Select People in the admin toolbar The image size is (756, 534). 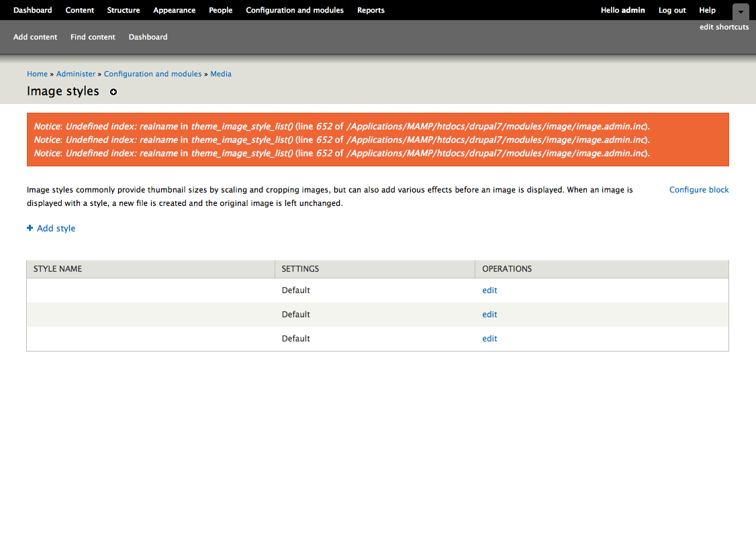[x=220, y=10]
